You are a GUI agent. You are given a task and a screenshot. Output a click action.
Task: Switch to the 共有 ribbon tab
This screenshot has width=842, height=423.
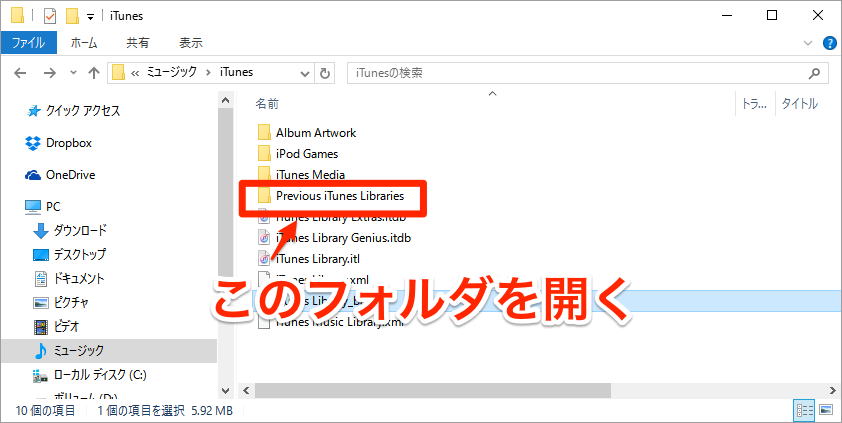pyautogui.click(x=137, y=43)
